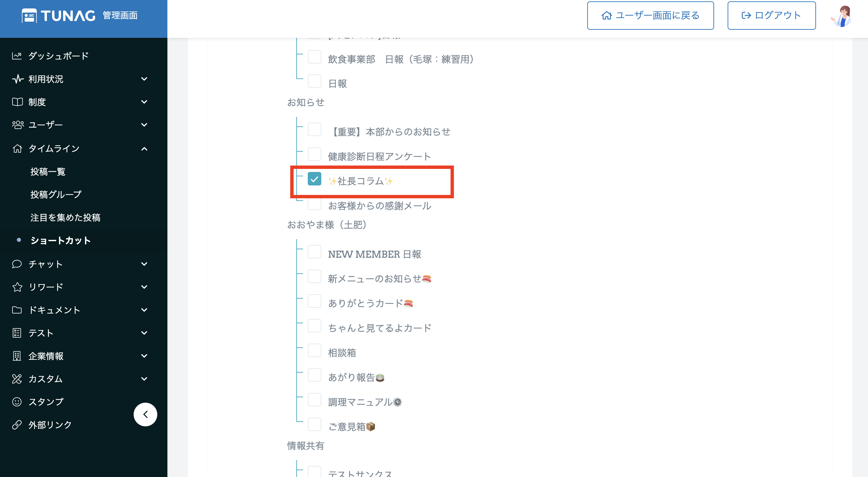The height and width of the screenshot is (477, 868).
Task: Open 投稿グループ submenu item
Action: pos(56,195)
